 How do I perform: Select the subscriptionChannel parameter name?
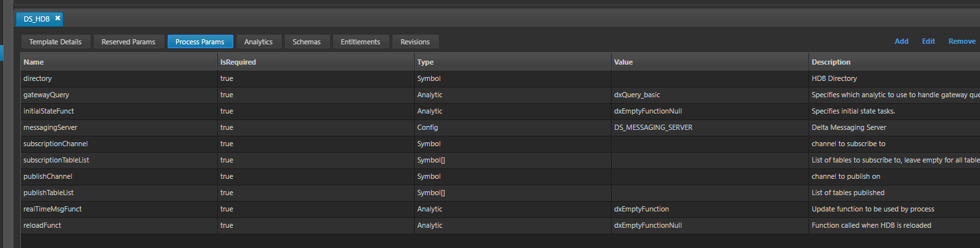tap(55, 144)
